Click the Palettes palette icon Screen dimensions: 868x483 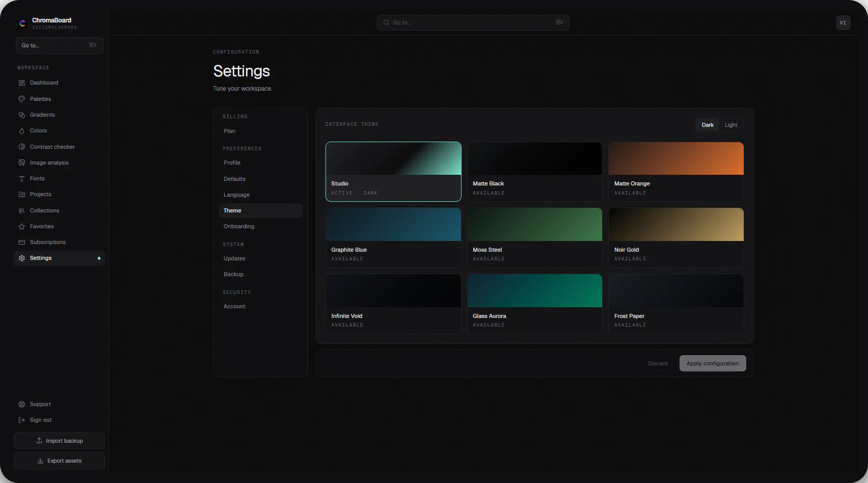(x=21, y=99)
